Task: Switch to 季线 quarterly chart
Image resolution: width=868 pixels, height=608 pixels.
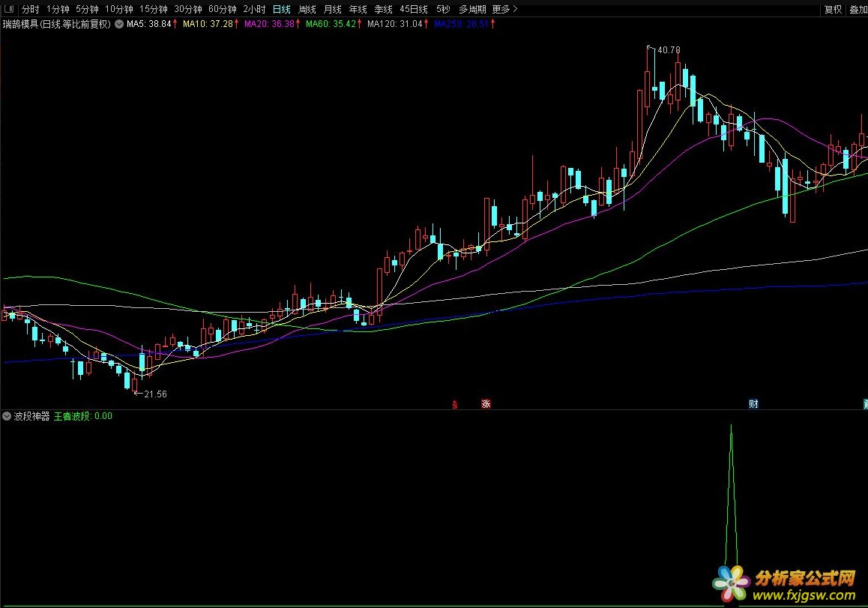Action: 384,10
